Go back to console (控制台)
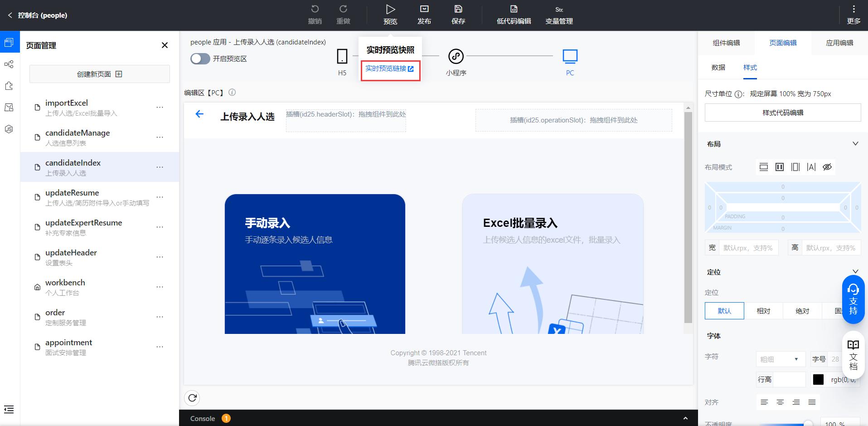The image size is (868, 426). pos(37,15)
